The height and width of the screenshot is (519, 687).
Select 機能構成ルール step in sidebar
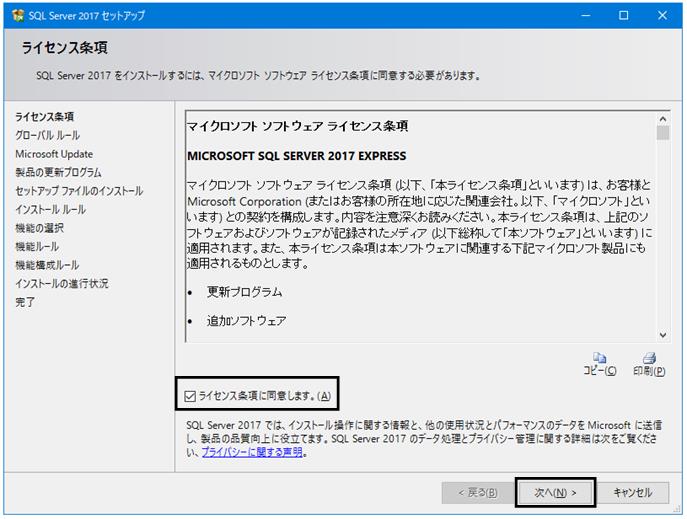coord(47,265)
